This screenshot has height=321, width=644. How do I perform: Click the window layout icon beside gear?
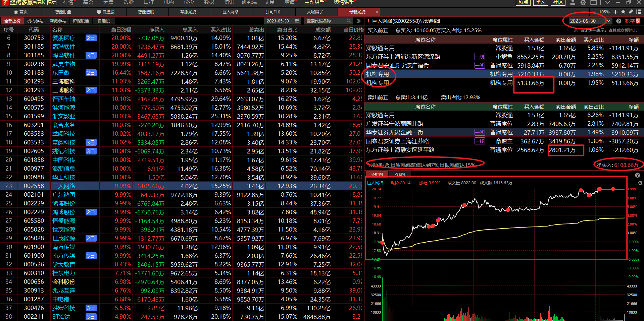coord(594,2)
